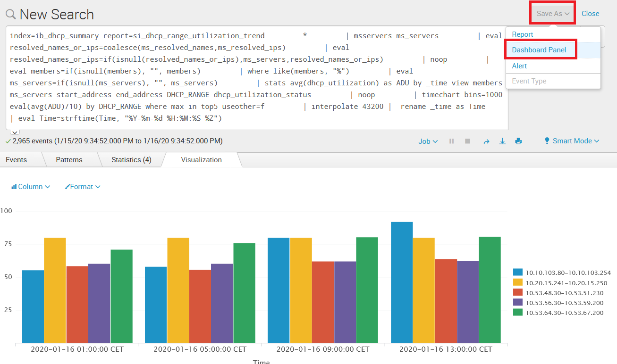The image size is (617, 364).
Task: Open the Save As dropdown
Action: point(552,13)
